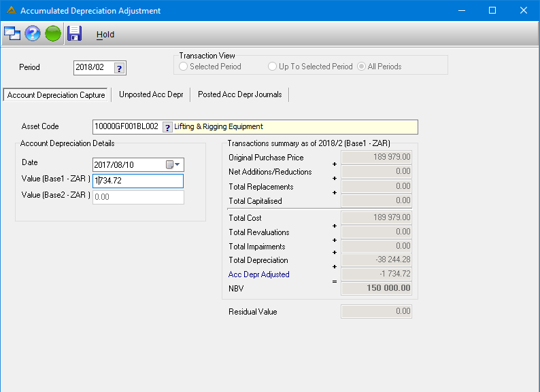The width and height of the screenshot is (540, 392).
Task: Click the cascading windows toolbar icon
Action: [x=12, y=34]
